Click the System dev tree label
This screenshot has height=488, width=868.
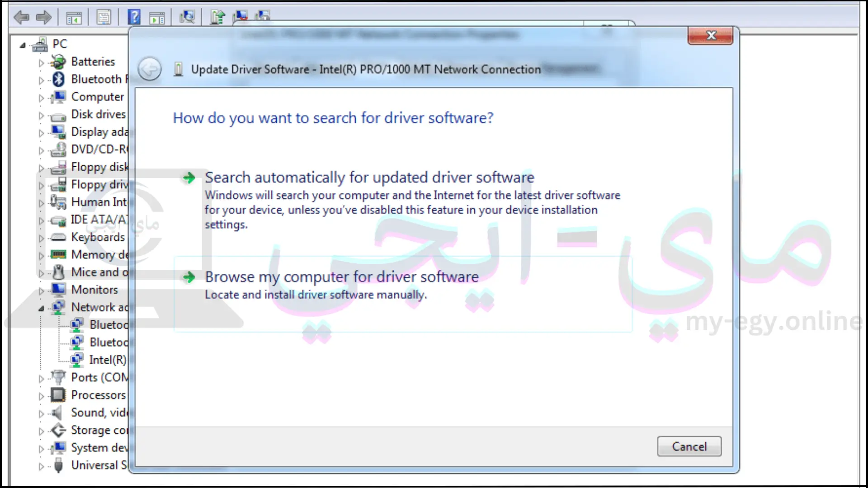(x=99, y=448)
